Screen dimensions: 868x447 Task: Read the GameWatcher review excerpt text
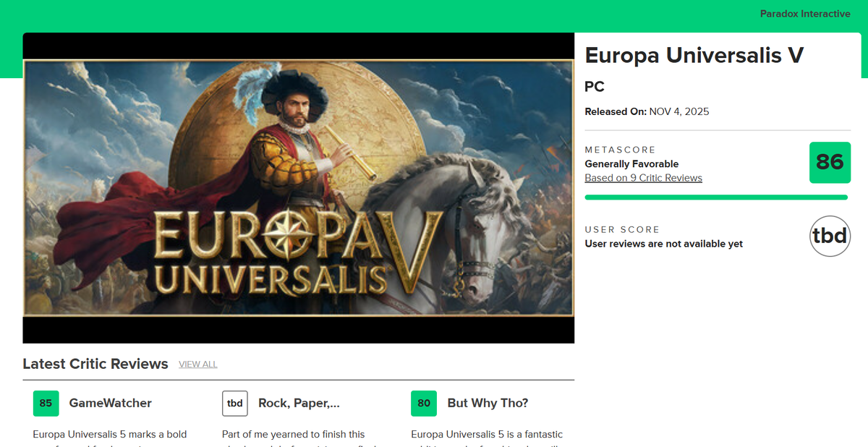click(x=110, y=437)
